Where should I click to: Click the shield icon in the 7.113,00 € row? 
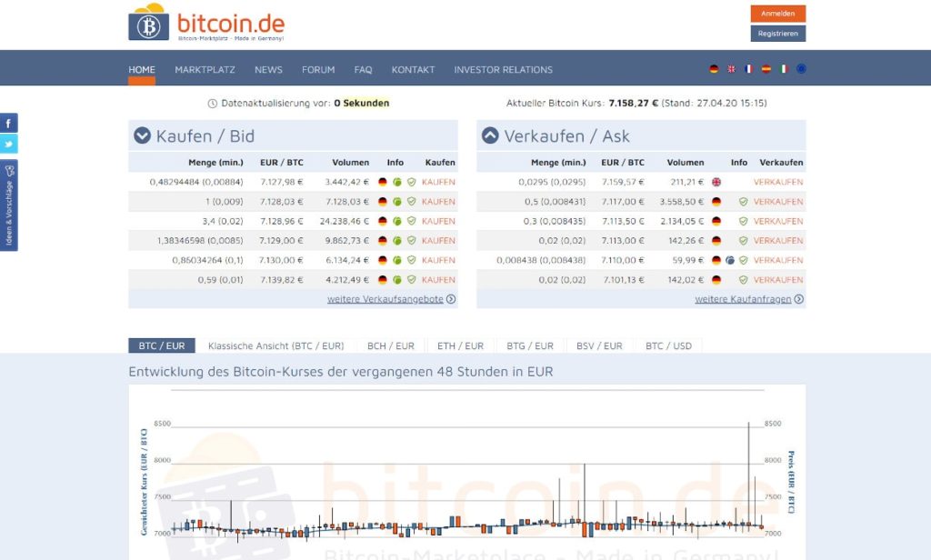click(x=744, y=241)
